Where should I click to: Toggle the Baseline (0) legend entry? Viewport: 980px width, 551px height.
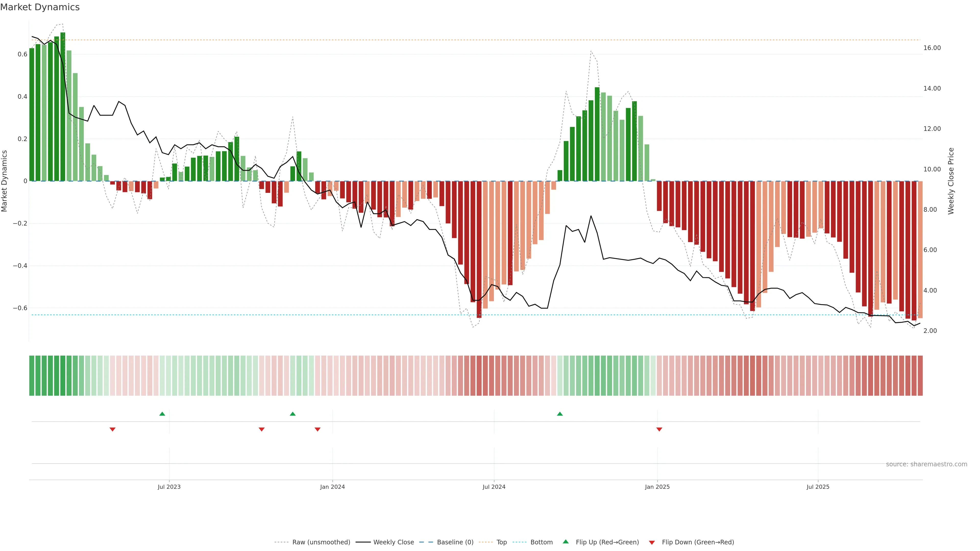coord(455,542)
